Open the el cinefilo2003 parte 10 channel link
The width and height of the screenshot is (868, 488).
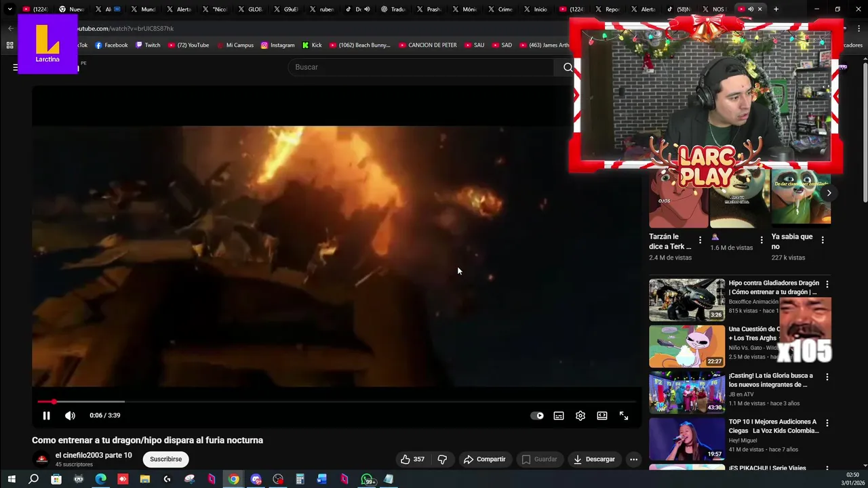(x=94, y=455)
